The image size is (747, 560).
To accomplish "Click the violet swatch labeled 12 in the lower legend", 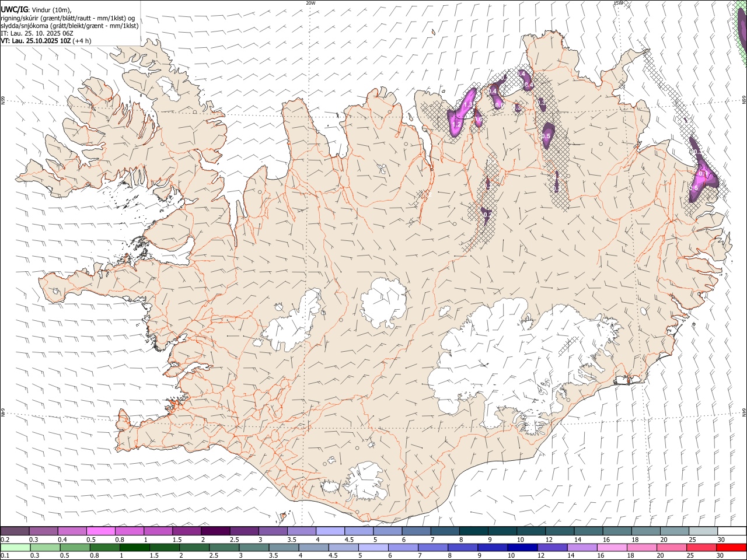I will point(552,547).
